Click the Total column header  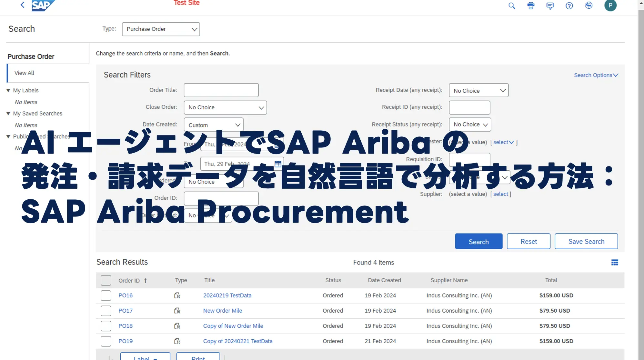point(551,280)
